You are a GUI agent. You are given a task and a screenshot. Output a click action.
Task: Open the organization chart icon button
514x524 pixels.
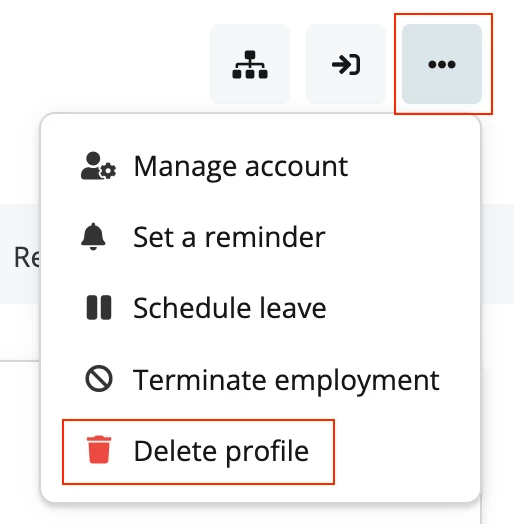pyautogui.click(x=250, y=64)
